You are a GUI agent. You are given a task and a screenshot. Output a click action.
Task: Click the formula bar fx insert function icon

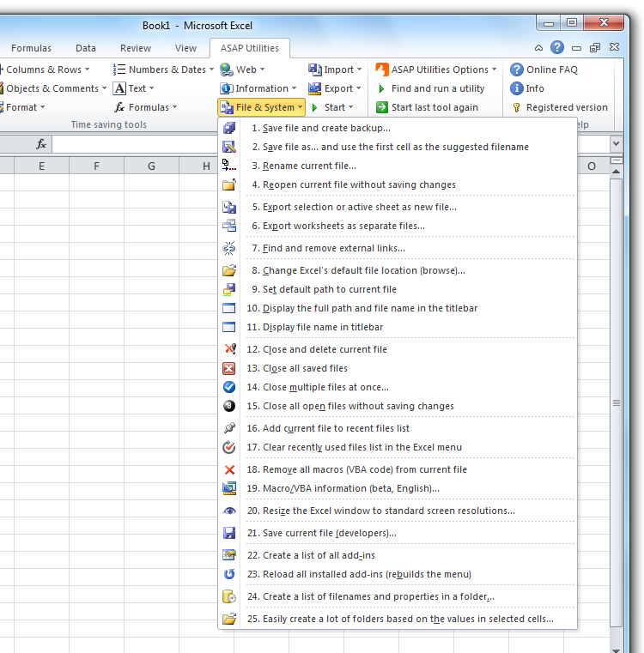[x=41, y=144]
